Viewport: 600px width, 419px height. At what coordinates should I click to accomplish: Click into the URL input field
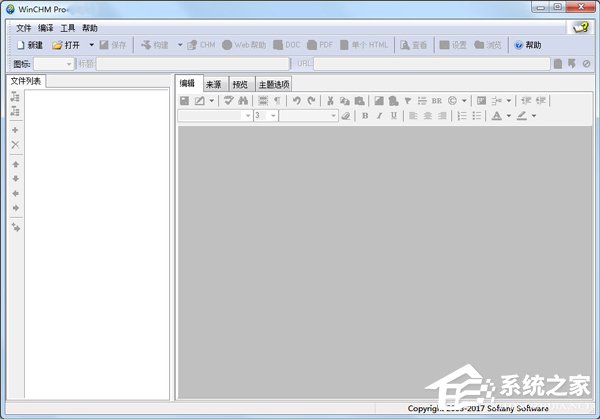[x=432, y=64]
